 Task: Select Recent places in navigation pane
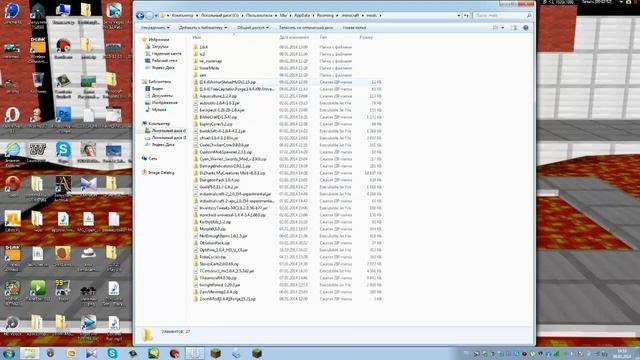tap(163, 53)
